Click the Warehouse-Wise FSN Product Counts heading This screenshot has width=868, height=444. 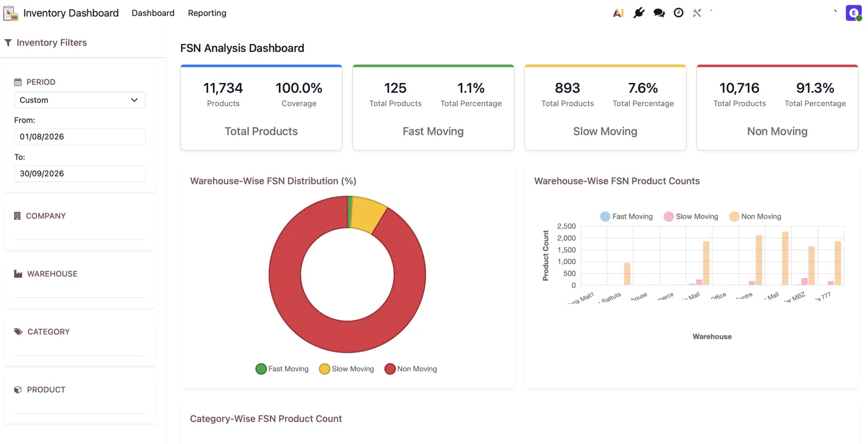coord(617,181)
